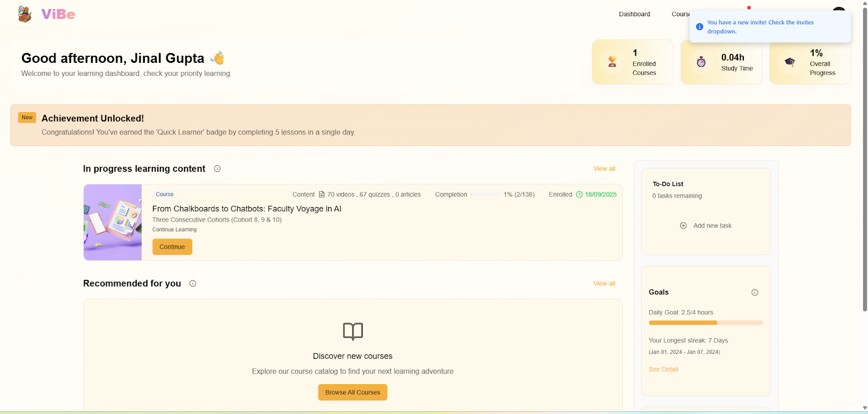
Task: Open the Courses navigation item
Action: pos(680,14)
